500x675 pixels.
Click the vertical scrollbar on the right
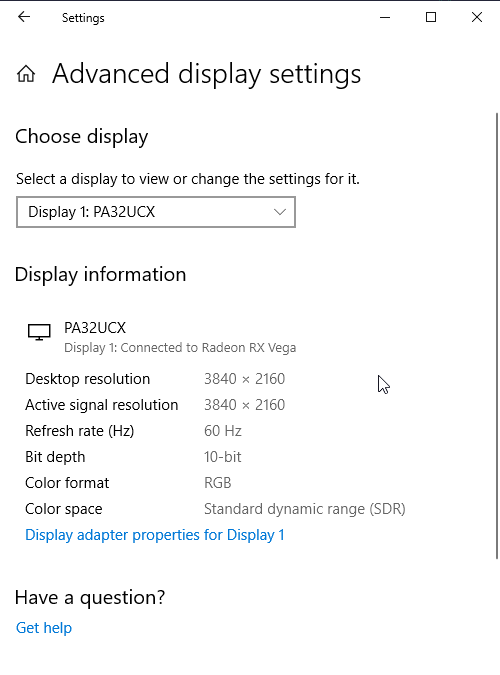pyautogui.click(x=497, y=336)
